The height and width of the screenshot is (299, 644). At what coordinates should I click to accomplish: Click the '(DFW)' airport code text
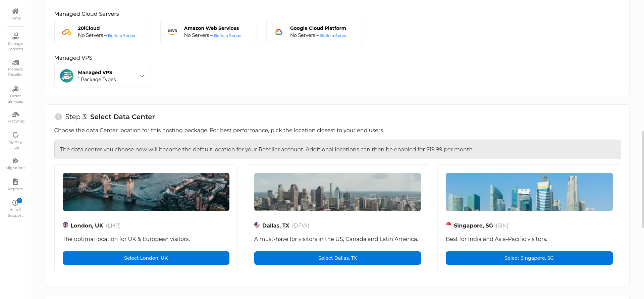301,226
